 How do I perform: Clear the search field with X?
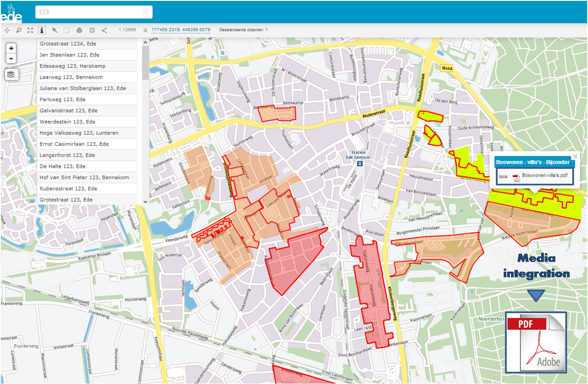click(x=145, y=12)
